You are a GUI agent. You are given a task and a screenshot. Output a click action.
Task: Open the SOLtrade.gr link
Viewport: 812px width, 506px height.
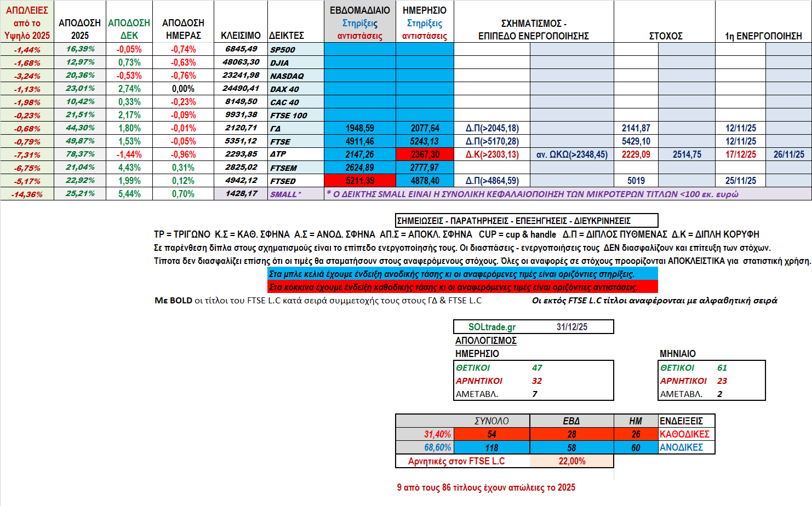click(491, 327)
